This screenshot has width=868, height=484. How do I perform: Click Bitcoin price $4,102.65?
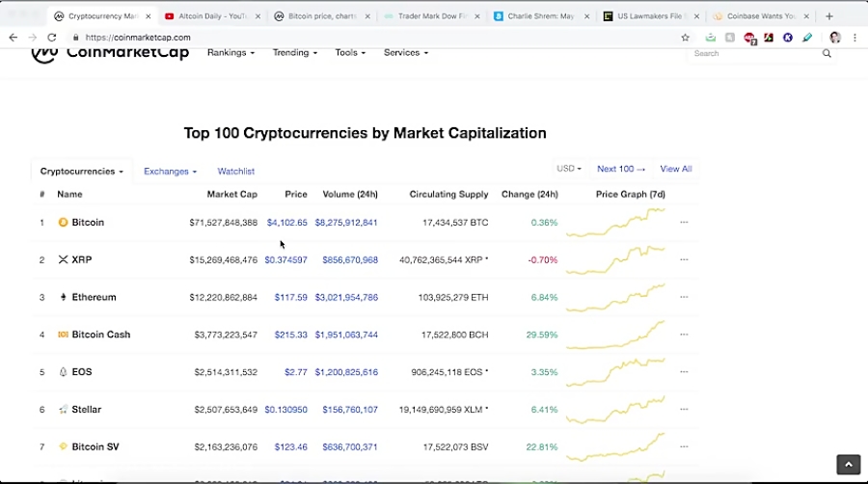tap(286, 223)
